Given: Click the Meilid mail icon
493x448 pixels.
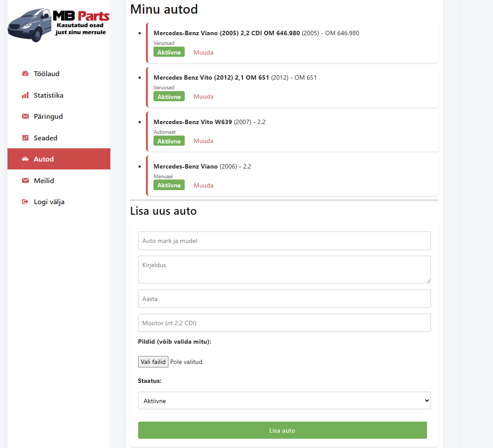Looking at the screenshot, I should tap(25, 181).
